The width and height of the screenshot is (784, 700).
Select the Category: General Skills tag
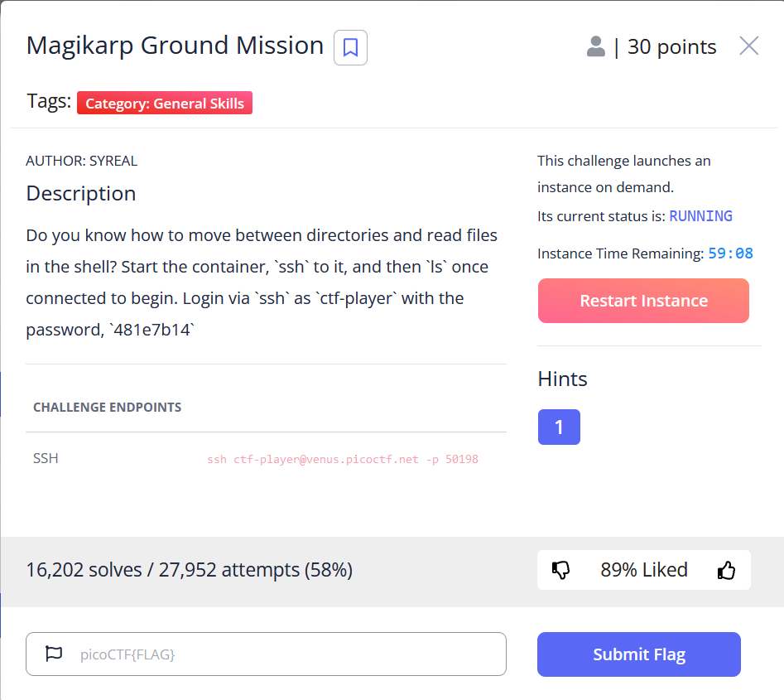click(165, 104)
